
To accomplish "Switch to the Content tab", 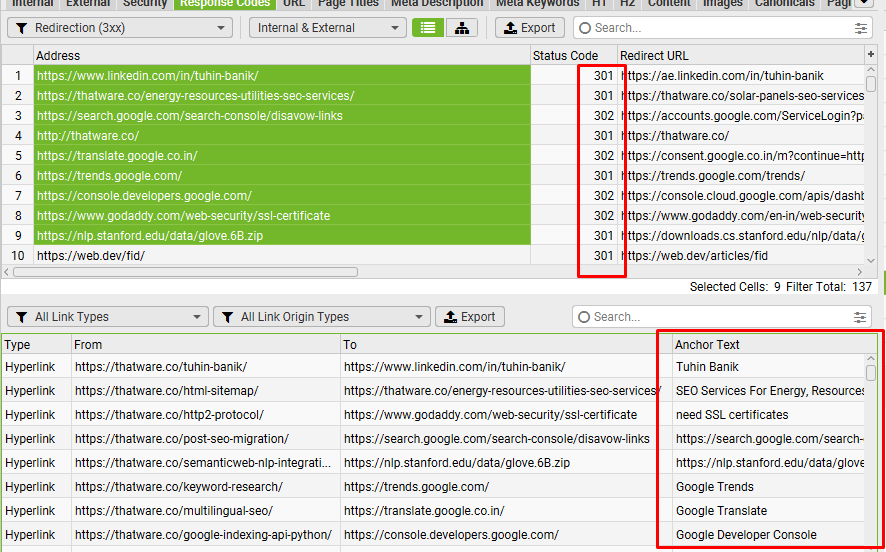I will pos(669,3).
